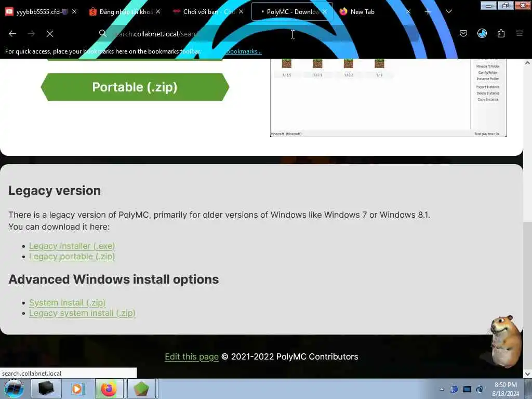
Task: Open the Firefox account icon
Action: pos(482,33)
